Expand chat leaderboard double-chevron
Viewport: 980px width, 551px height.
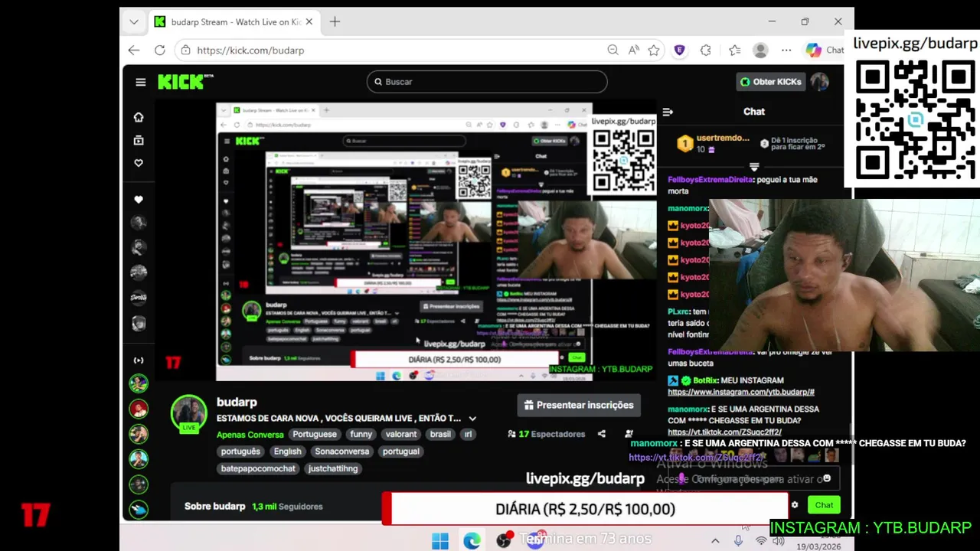[x=754, y=166]
